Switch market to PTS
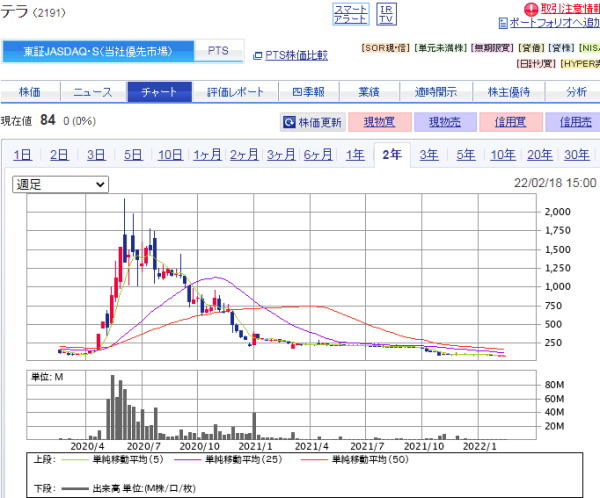Image resolution: width=600 pixels, height=498 pixels. [216, 50]
